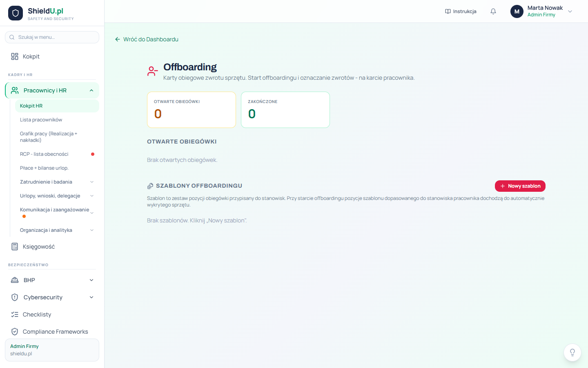This screenshot has height=368, width=588.
Task: Click the Checklisty list icon
Action: pos(15,314)
